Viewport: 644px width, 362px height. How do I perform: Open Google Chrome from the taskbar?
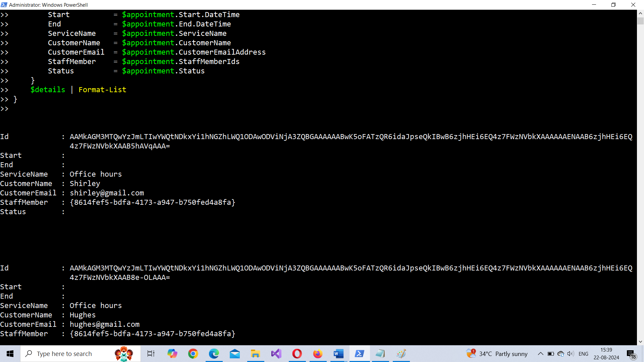pos(193,354)
